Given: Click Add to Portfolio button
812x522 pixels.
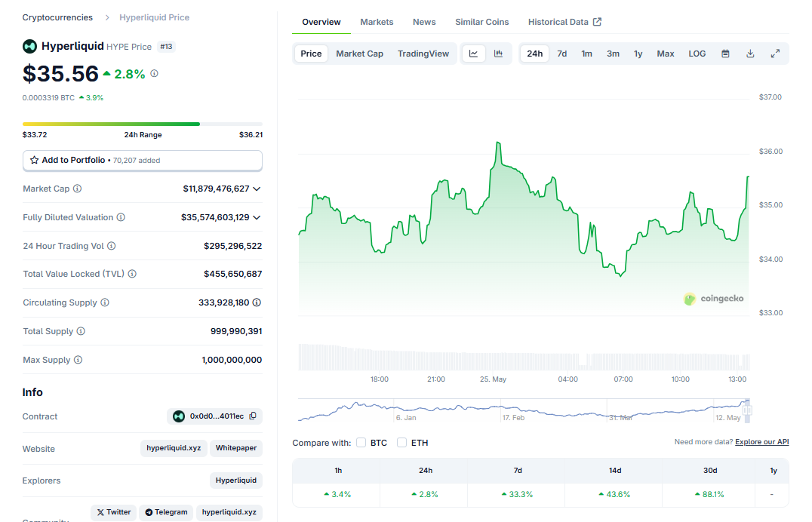Looking at the screenshot, I should (x=143, y=161).
